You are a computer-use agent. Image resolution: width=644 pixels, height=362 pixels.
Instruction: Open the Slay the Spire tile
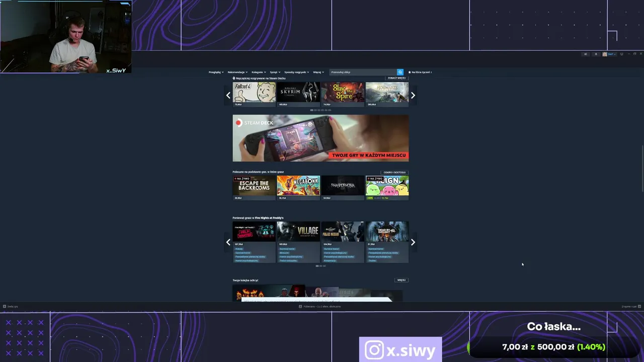343,94
